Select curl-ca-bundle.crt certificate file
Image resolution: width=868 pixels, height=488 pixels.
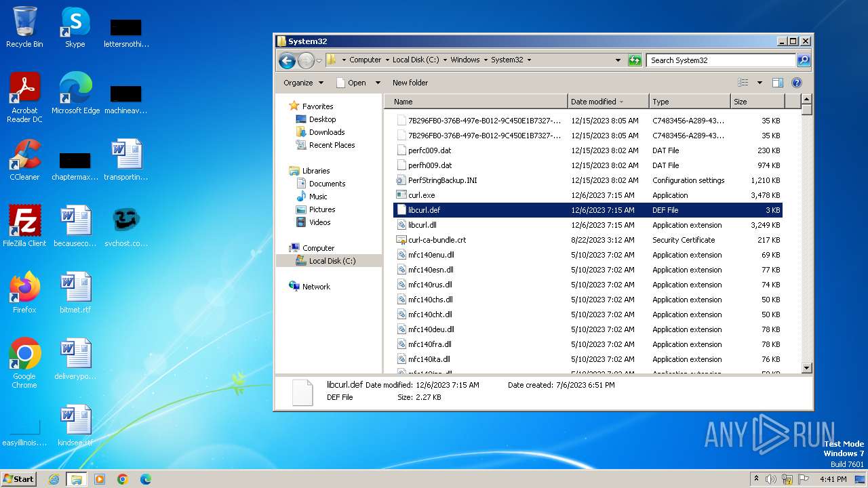click(x=437, y=240)
